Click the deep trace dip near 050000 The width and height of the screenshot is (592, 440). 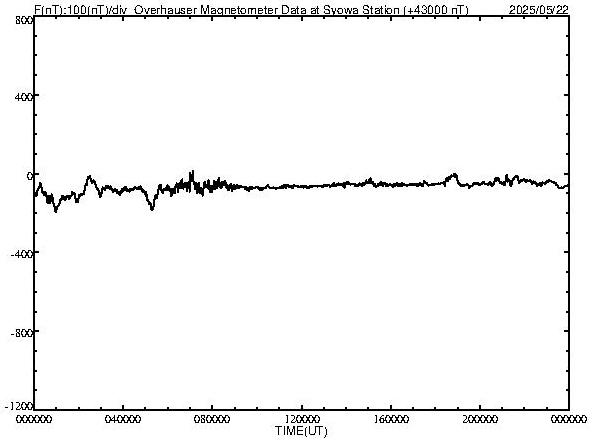point(152,207)
